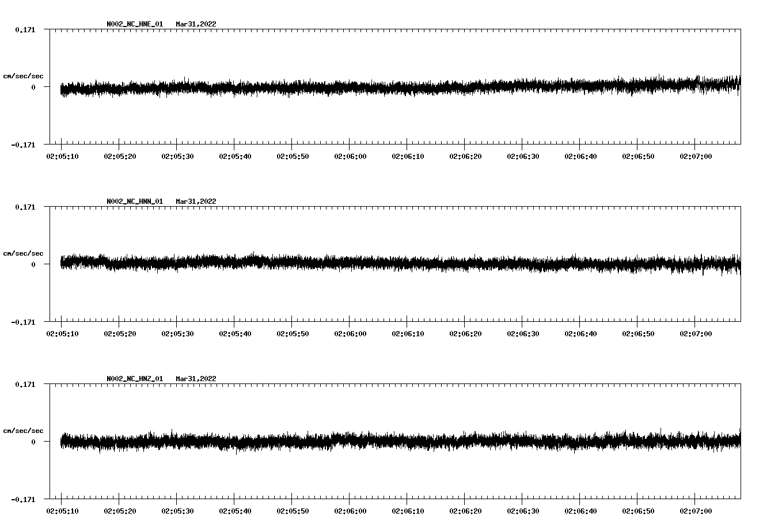Click the cm/sec/sec unit label on HNE plot
782x532 pixels.
23,76
